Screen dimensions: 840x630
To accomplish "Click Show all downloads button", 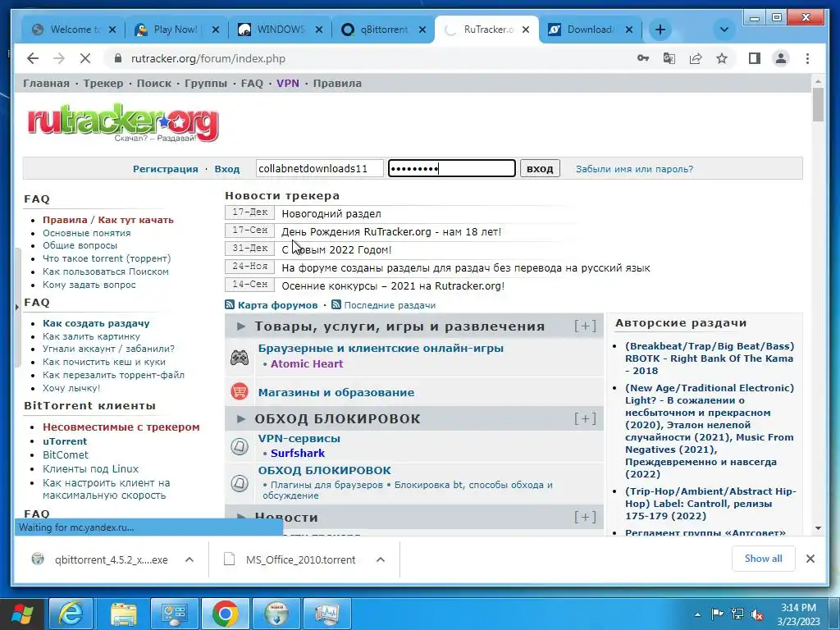I will 763,559.
